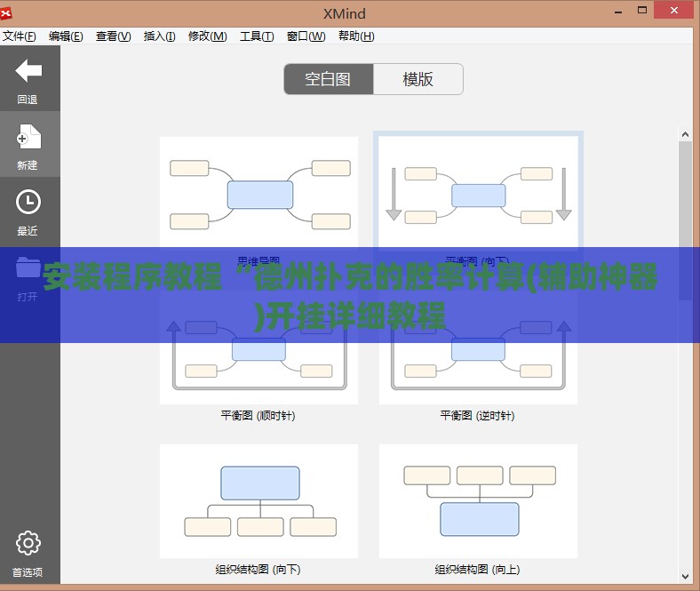This screenshot has width=700, height=591.
Task: Click the 组织结构图 (向上) label
Action: [477, 569]
